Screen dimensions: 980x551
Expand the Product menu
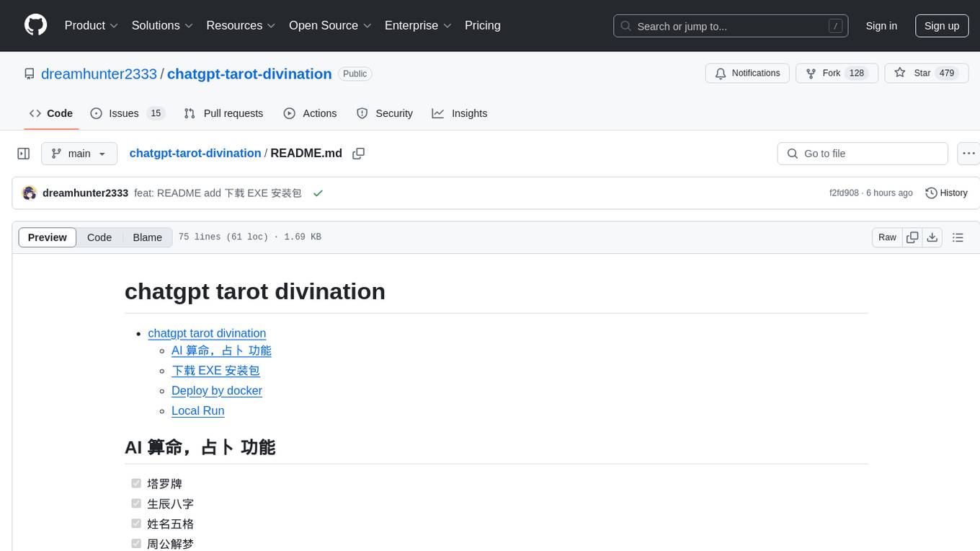coord(92,25)
